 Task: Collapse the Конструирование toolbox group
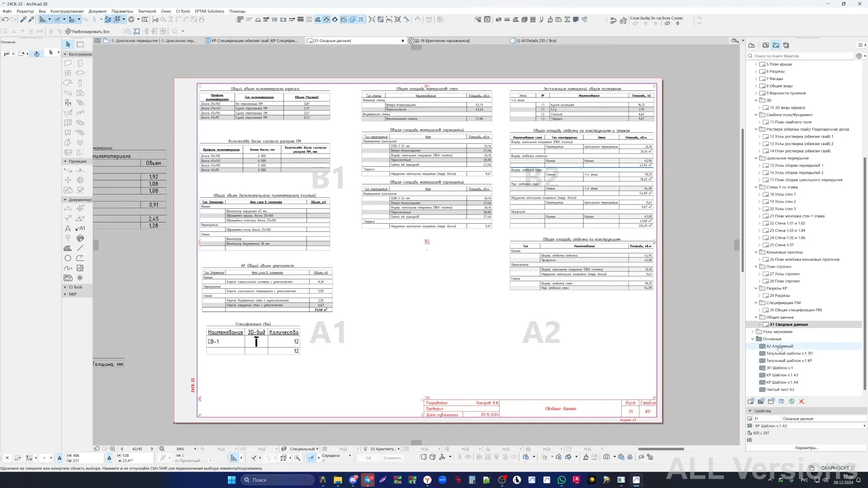(65, 54)
